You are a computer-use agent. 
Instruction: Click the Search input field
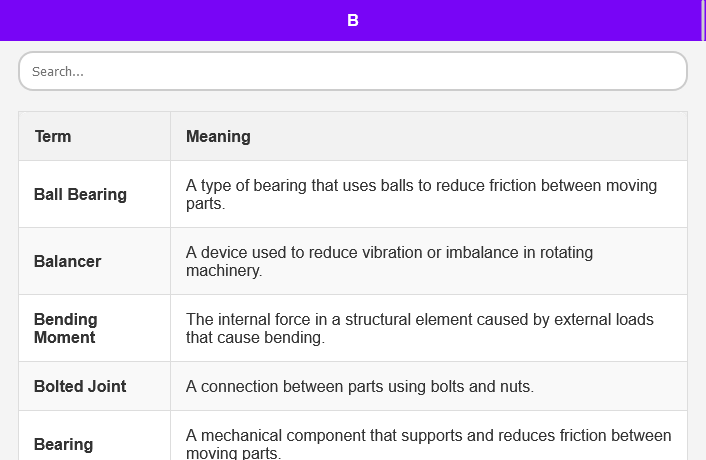[x=352, y=72]
